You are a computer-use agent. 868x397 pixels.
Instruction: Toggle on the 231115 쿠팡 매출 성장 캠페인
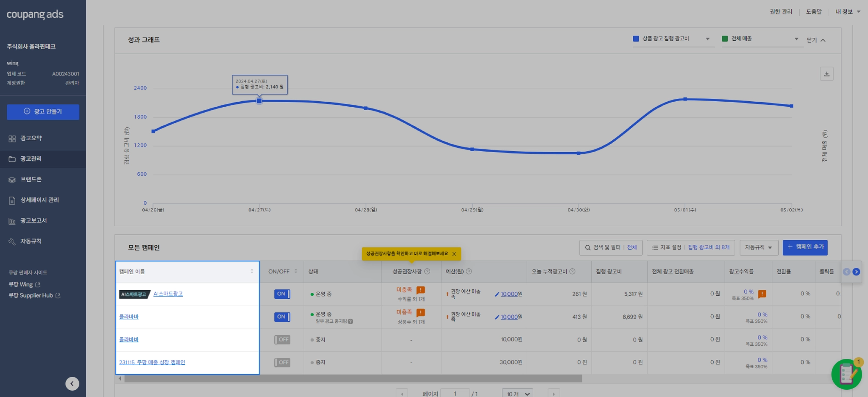coord(282,362)
